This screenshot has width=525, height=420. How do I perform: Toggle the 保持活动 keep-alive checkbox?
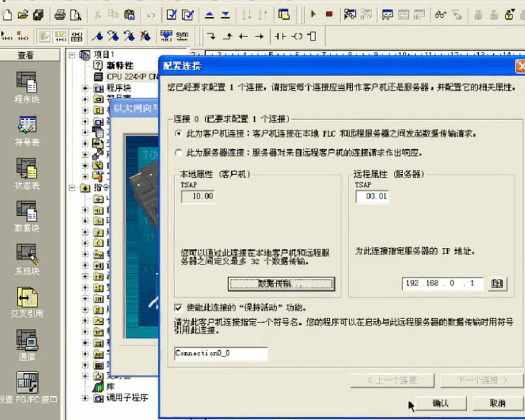178,307
